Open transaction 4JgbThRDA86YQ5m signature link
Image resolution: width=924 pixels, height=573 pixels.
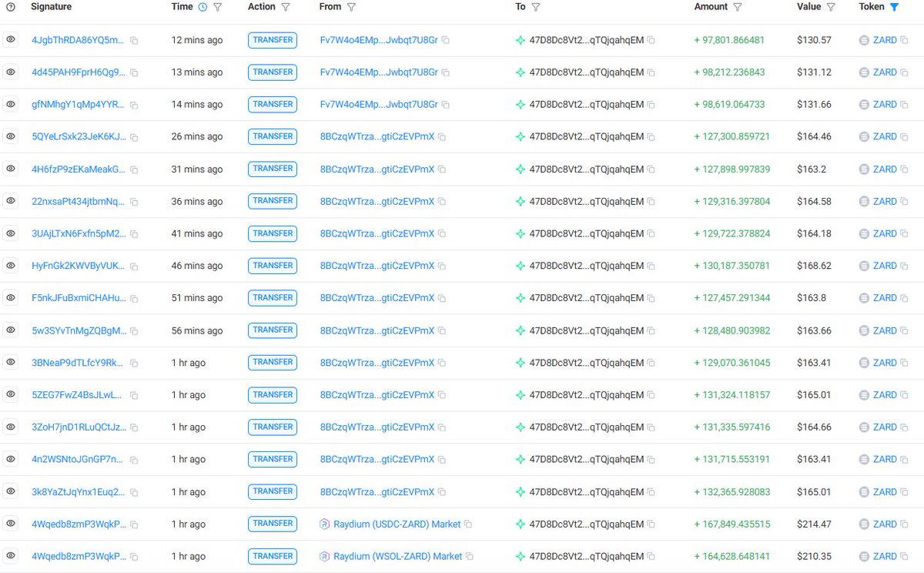pyautogui.click(x=77, y=40)
